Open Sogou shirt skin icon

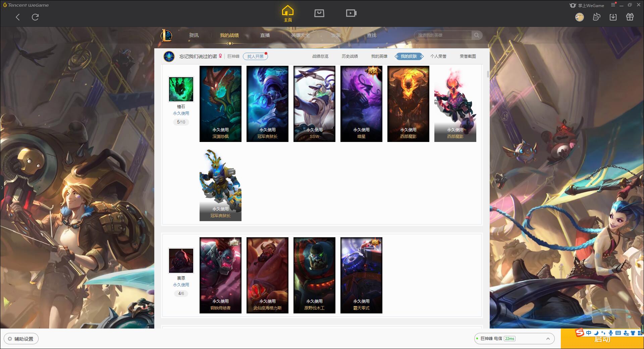(633, 333)
